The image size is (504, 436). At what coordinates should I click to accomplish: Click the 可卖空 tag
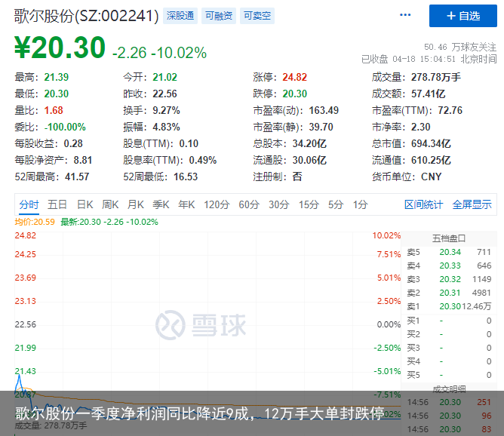pyautogui.click(x=257, y=16)
